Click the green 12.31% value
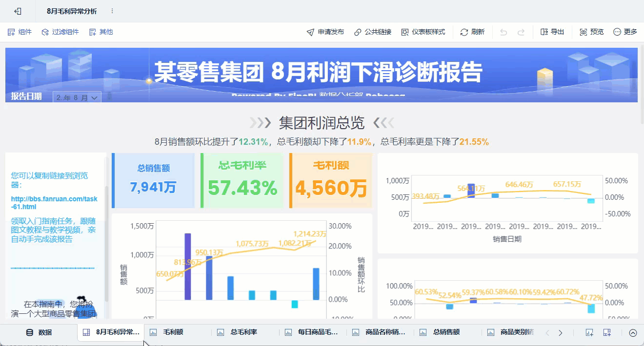The width and height of the screenshot is (644, 346). 253,142
